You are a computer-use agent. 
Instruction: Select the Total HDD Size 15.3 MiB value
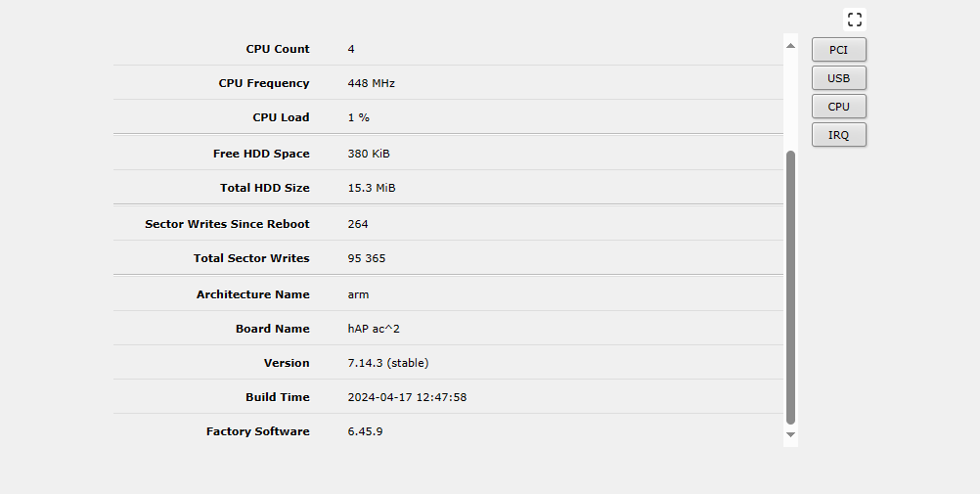coord(371,188)
